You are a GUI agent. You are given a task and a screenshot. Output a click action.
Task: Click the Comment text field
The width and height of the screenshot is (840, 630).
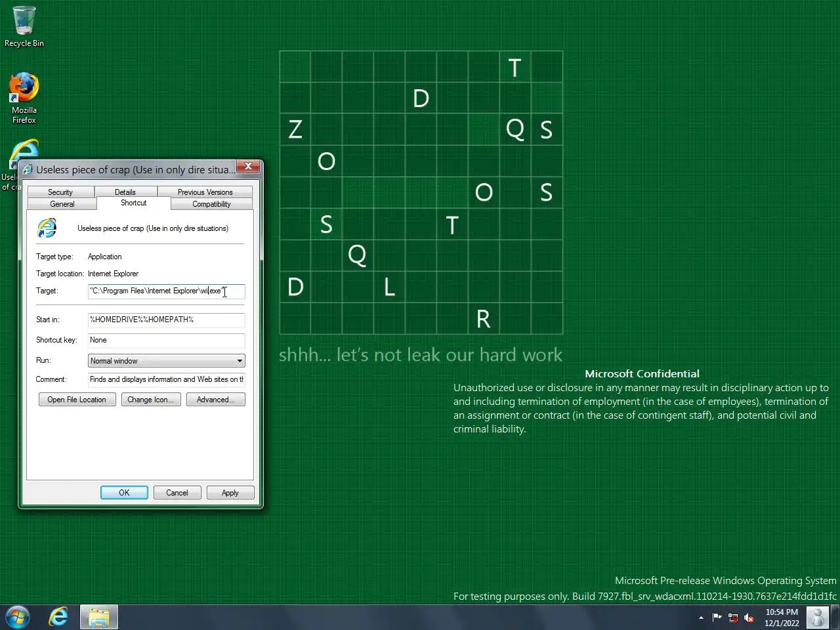coord(167,379)
